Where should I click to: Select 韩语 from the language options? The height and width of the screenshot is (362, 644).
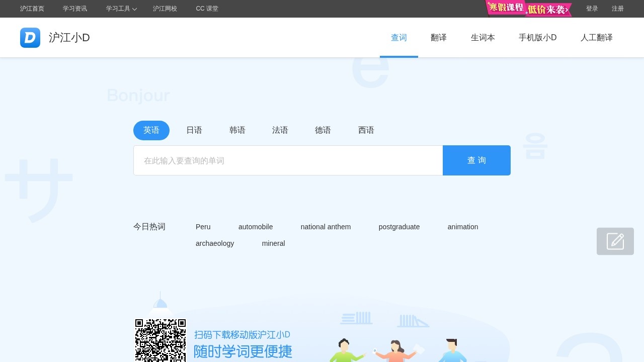tap(237, 130)
